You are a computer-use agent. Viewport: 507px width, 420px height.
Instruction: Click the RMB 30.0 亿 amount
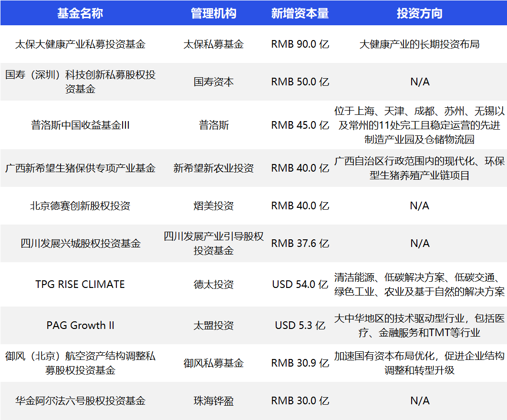click(x=300, y=400)
